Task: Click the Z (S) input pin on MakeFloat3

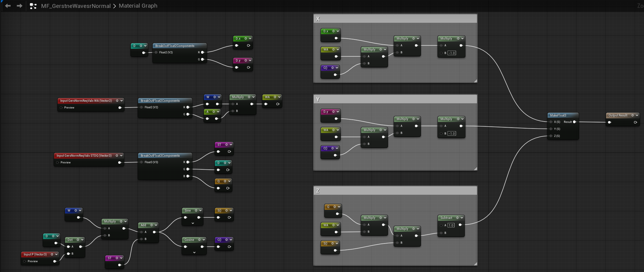Action: click(x=551, y=136)
